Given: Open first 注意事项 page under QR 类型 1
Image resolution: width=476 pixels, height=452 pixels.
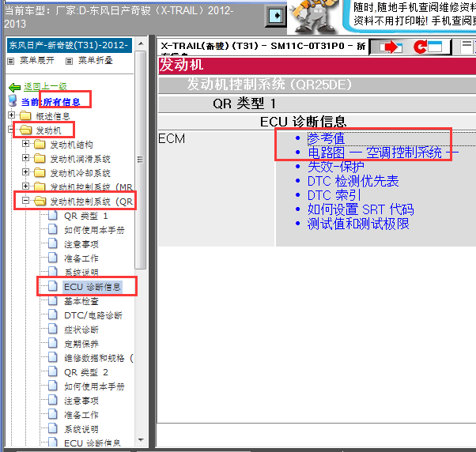Looking at the screenshot, I should [x=81, y=244].
